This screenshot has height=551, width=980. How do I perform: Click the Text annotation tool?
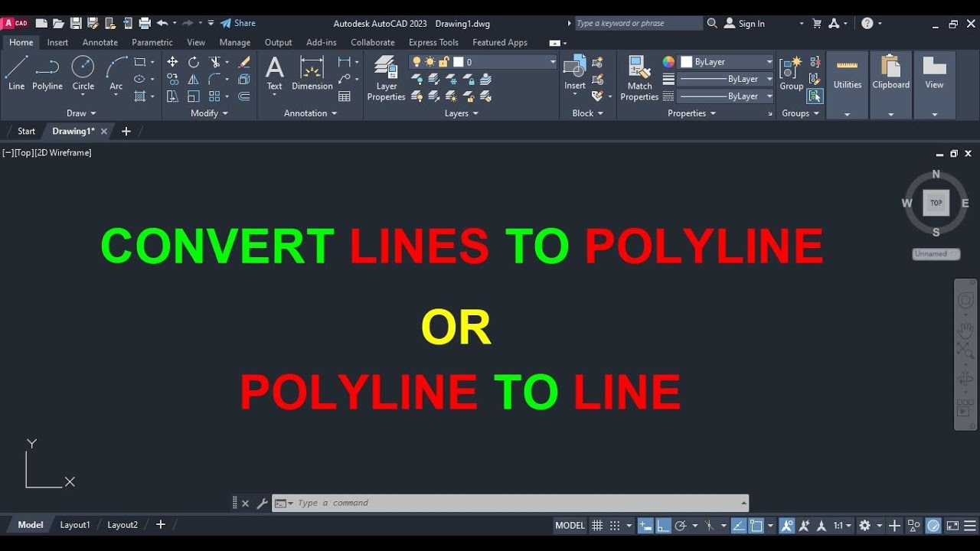tap(274, 73)
